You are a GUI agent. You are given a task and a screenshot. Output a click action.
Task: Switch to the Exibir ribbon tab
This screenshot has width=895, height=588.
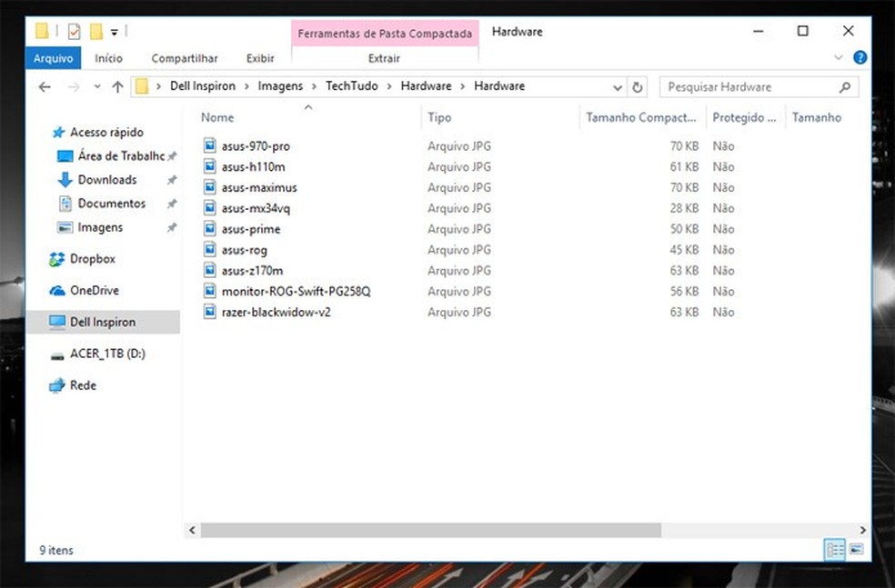(260, 58)
